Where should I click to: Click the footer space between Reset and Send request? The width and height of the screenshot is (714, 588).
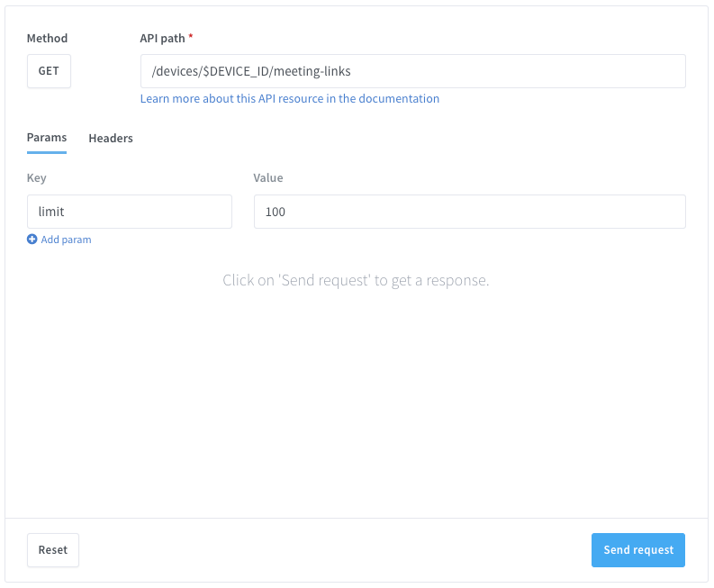point(333,550)
